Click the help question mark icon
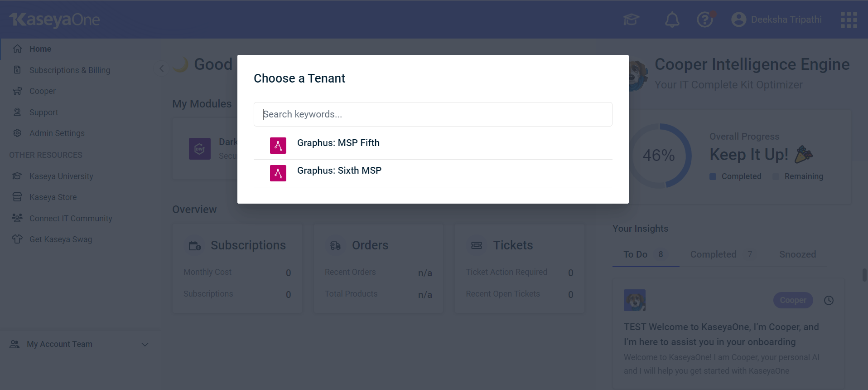The height and width of the screenshot is (390, 868). [704, 19]
